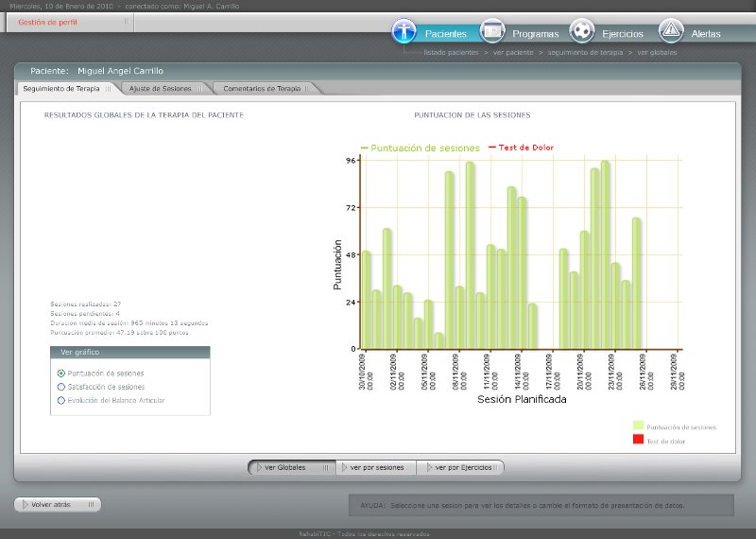Click the ver globales breadcrumb
The image size is (756, 539).
pos(657,52)
